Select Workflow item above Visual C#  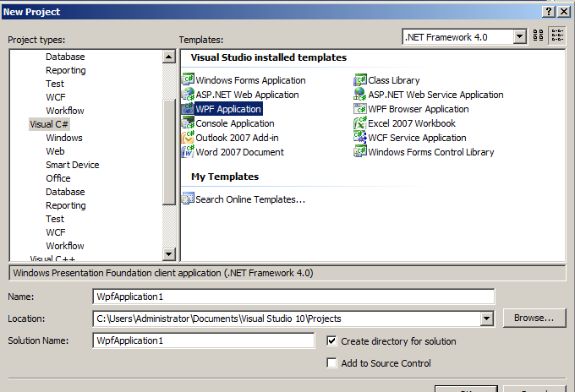[65, 111]
